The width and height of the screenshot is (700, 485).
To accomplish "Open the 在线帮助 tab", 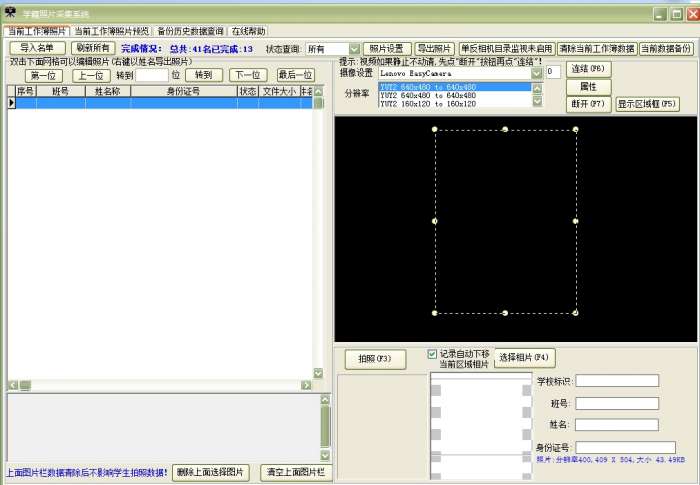I will coord(248,31).
